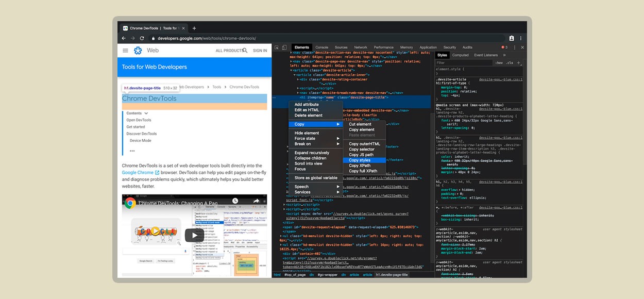Add a new style rule with plus icon
Viewport: 644px width, 299px height.
tap(519, 63)
